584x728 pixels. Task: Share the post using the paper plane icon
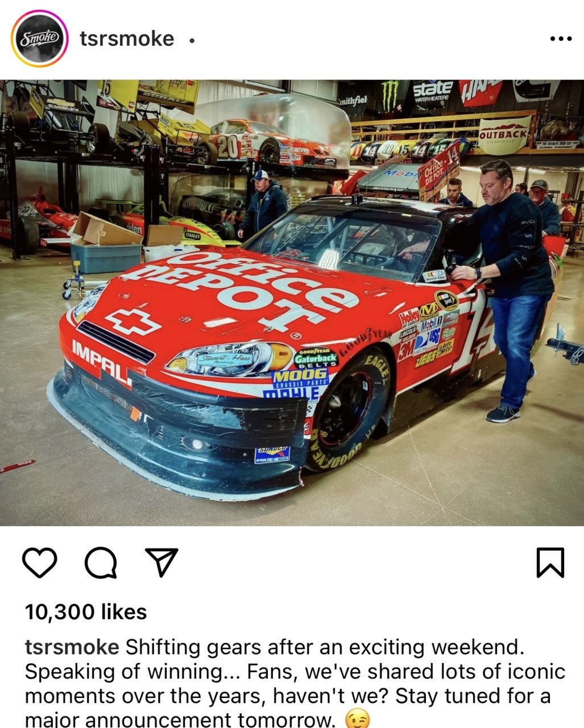click(x=162, y=562)
